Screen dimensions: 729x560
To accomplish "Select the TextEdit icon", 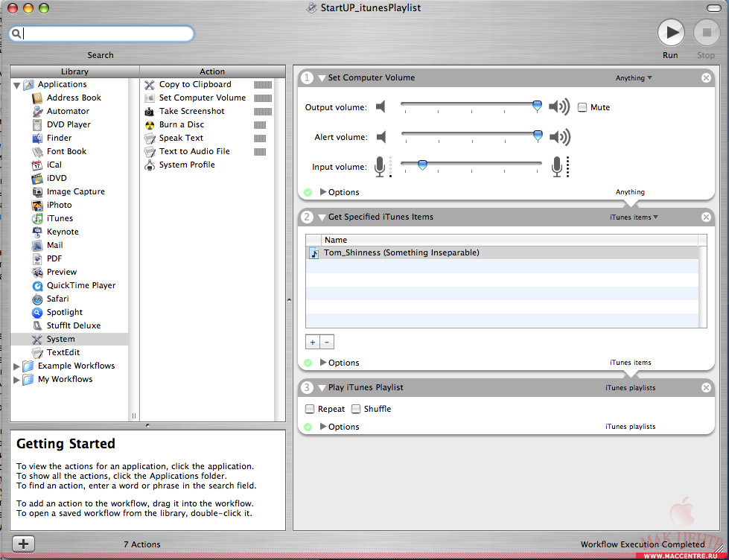I will point(37,353).
